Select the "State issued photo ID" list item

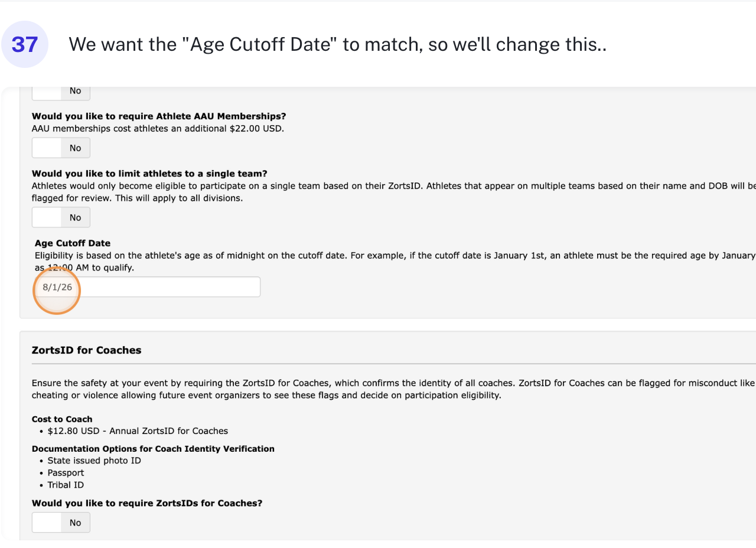point(94,461)
